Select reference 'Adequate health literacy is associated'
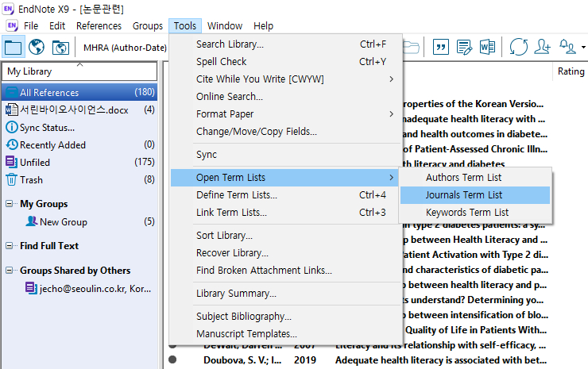 (441, 360)
